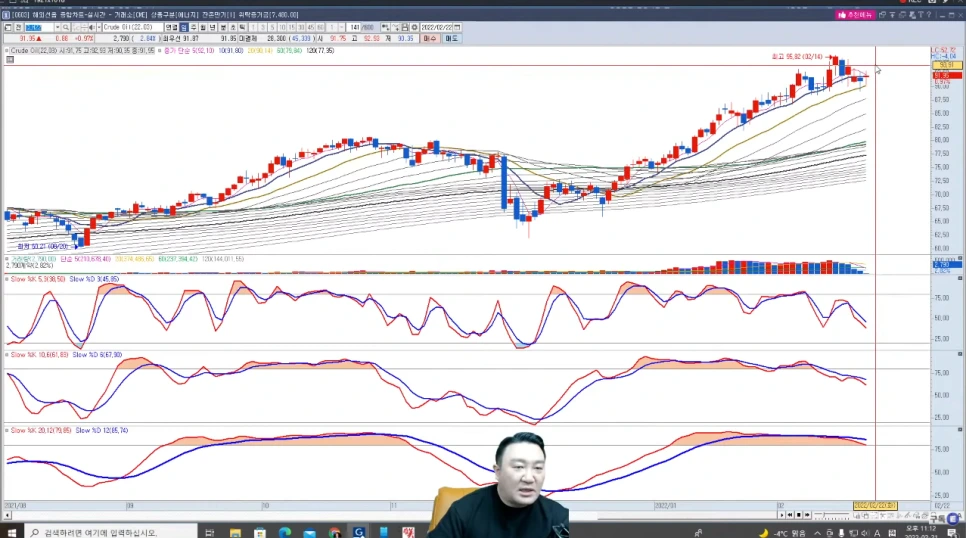Open Chrome from the taskbar
The width and height of the screenshot is (966, 538).
tap(334, 532)
